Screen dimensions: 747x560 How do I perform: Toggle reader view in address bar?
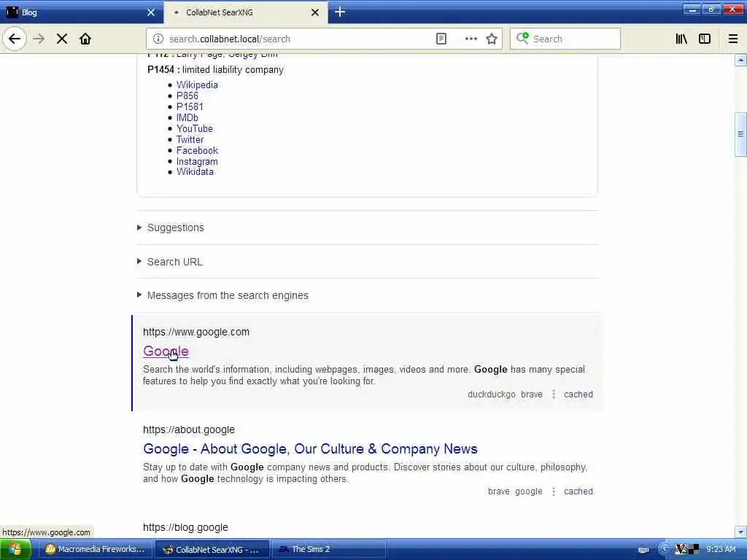point(441,39)
